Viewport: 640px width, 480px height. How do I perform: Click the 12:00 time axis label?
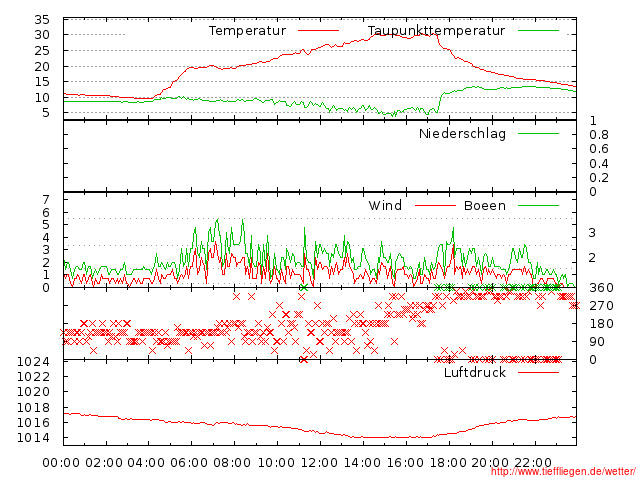click(x=319, y=463)
